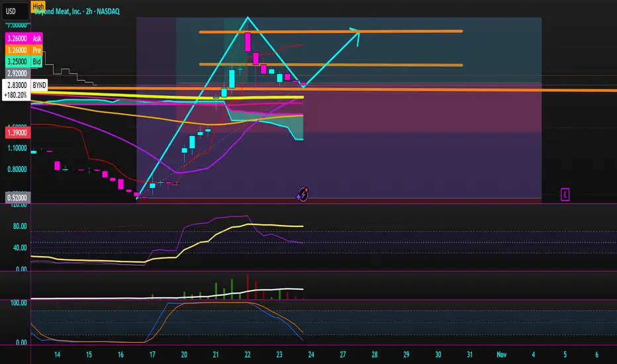Screen dimensions: 617x364
Task: Click date 14 on time axis
Action: point(57,355)
